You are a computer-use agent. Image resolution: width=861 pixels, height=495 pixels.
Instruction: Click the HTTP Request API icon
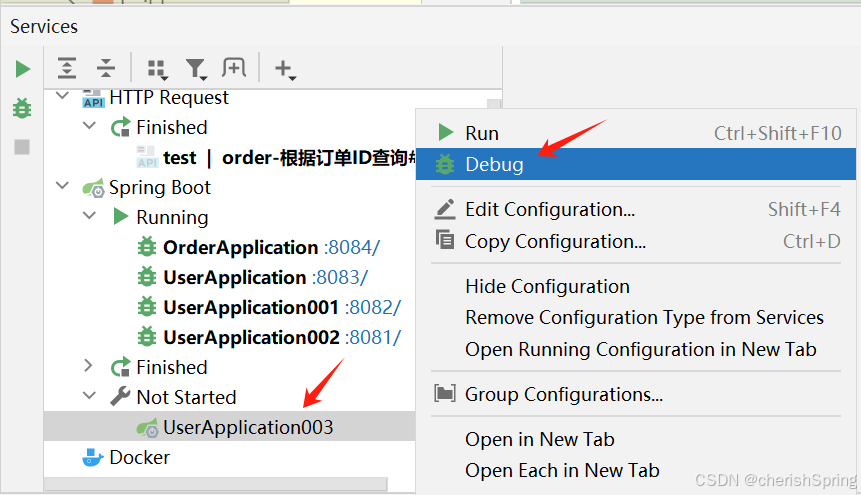(93, 98)
